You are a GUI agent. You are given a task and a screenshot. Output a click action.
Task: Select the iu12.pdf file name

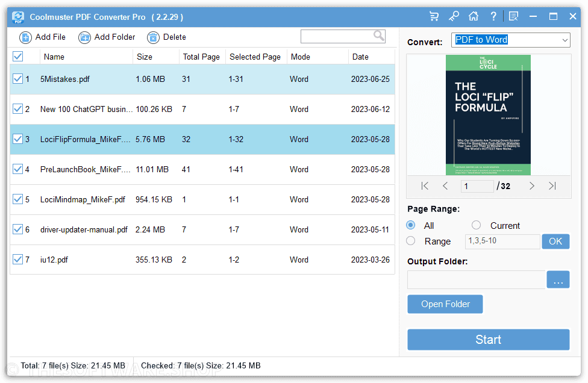click(x=54, y=260)
